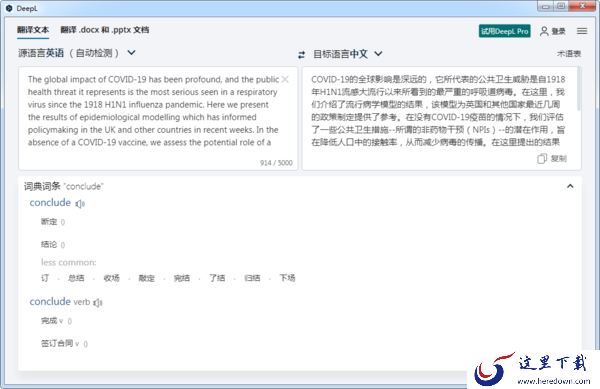The height and width of the screenshot is (389, 600).
Task: Select the less common word 总结
Action: [76, 278]
